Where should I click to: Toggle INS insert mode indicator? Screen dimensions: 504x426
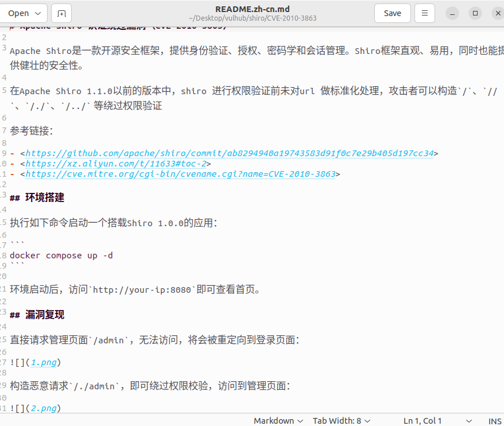(x=495, y=421)
